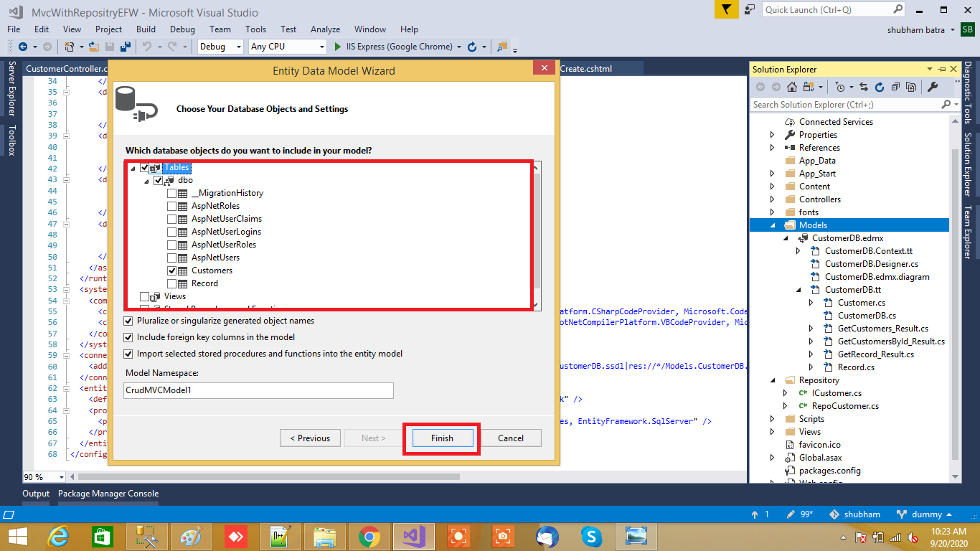
Task: Click the Cancel button
Action: pyautogui.click(x=511, y=438)
